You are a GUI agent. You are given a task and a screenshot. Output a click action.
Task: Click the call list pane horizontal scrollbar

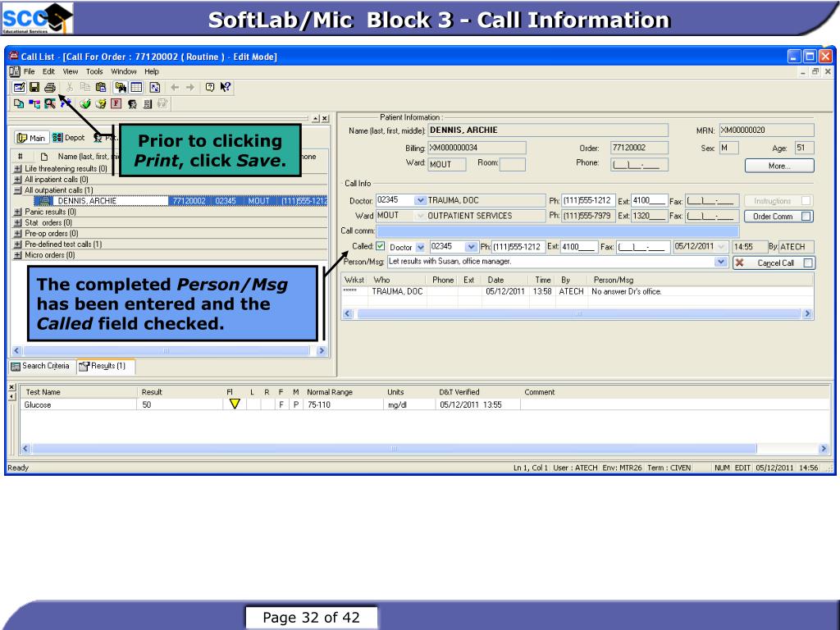[169, 351]
